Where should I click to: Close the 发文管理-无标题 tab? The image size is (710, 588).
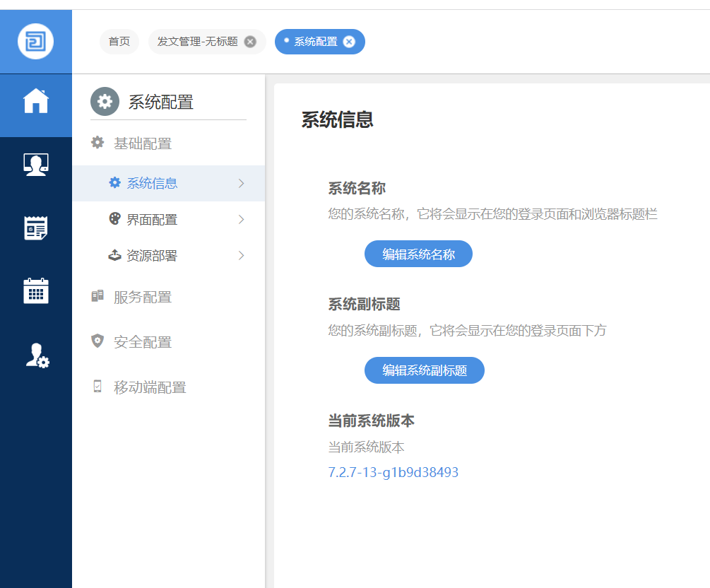pyautogui.click(x=250, y=42)
